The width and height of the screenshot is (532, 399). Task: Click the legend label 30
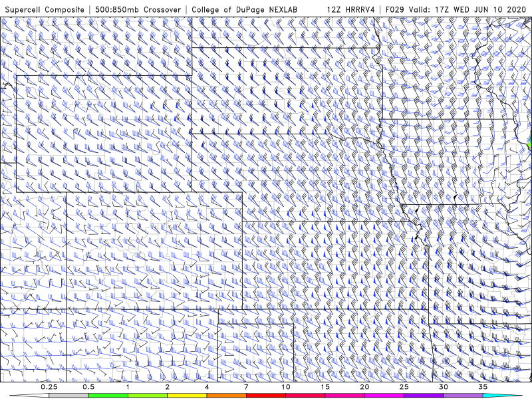(x=443, y=387)
